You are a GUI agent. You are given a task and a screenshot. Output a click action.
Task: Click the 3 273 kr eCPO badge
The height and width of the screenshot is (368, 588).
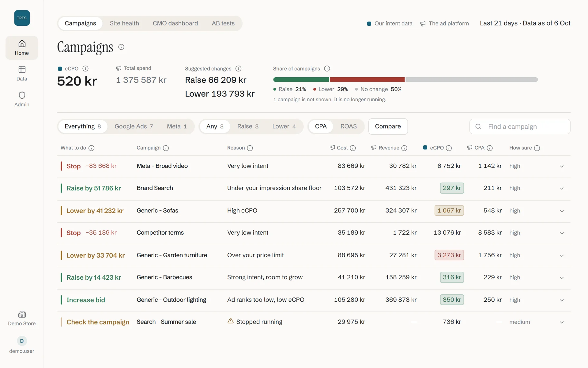(x=449, y=255)
